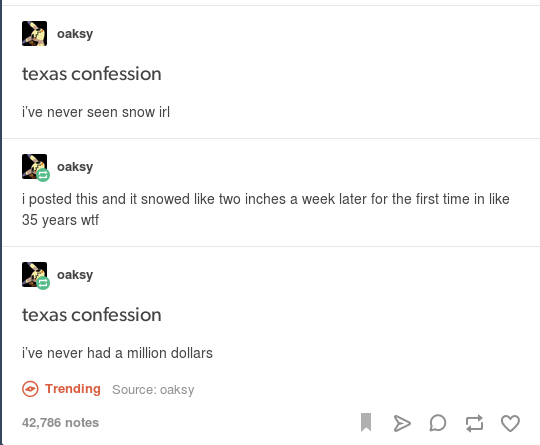
Task: Visit oaksy username on the third reblog
Action: (x=75, y=275)
